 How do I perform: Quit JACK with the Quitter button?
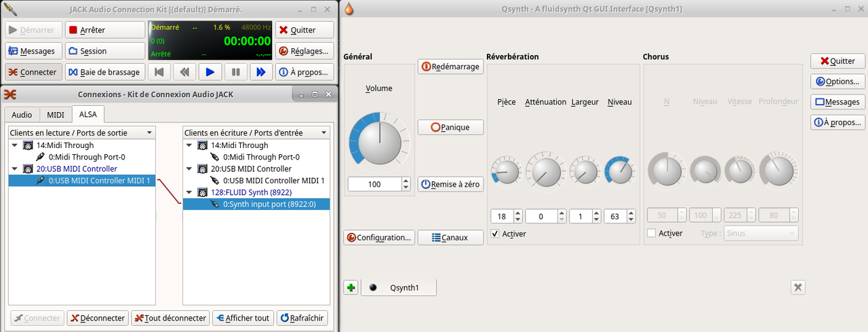304,30
